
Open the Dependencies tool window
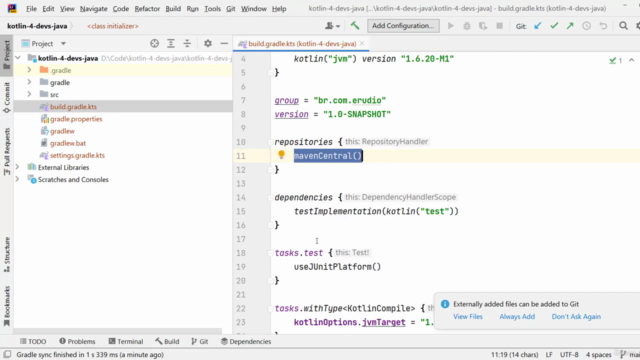[246, 341]
